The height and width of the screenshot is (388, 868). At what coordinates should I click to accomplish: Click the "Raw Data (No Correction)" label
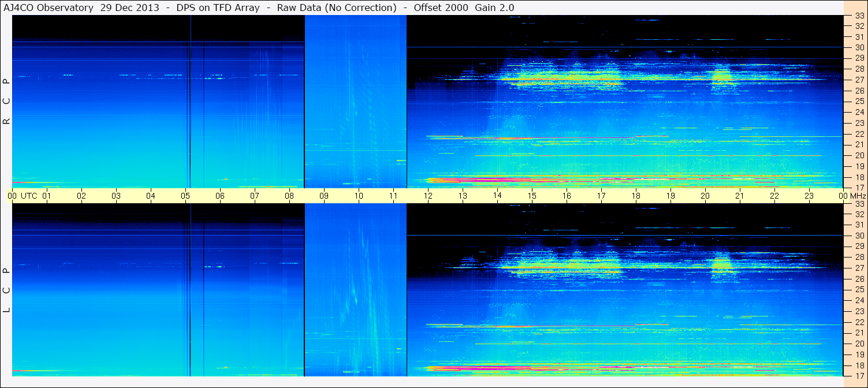(337, 8)
